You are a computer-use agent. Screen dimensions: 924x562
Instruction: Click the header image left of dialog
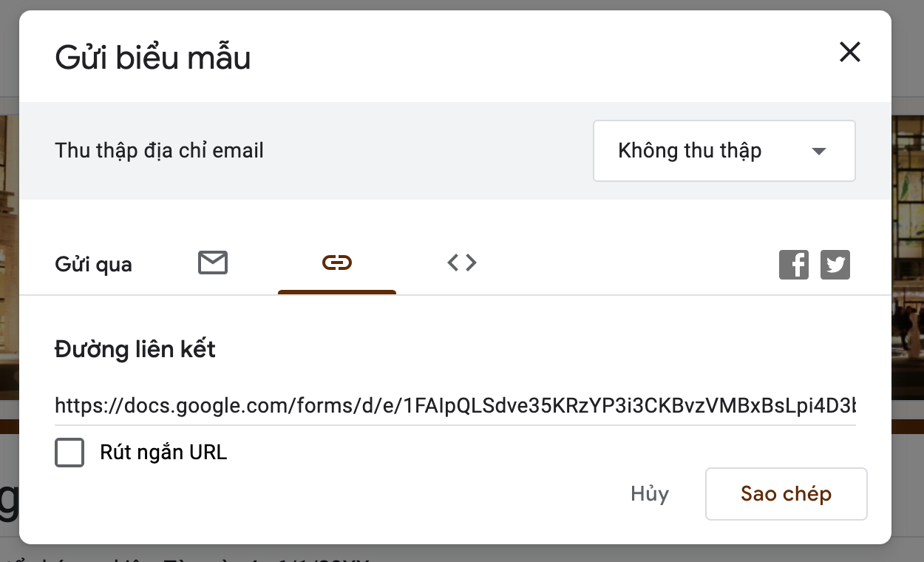pos(9,259)
